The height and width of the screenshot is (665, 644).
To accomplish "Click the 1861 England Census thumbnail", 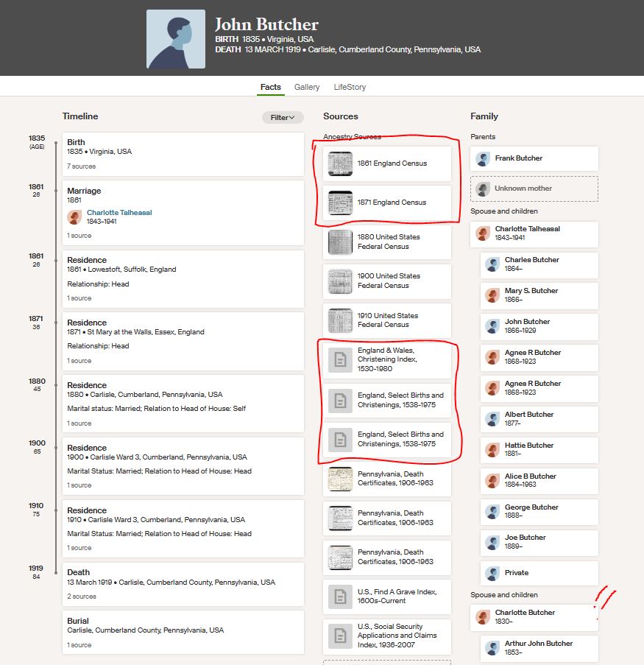I will pyautogui.click(x=340, y=163).
